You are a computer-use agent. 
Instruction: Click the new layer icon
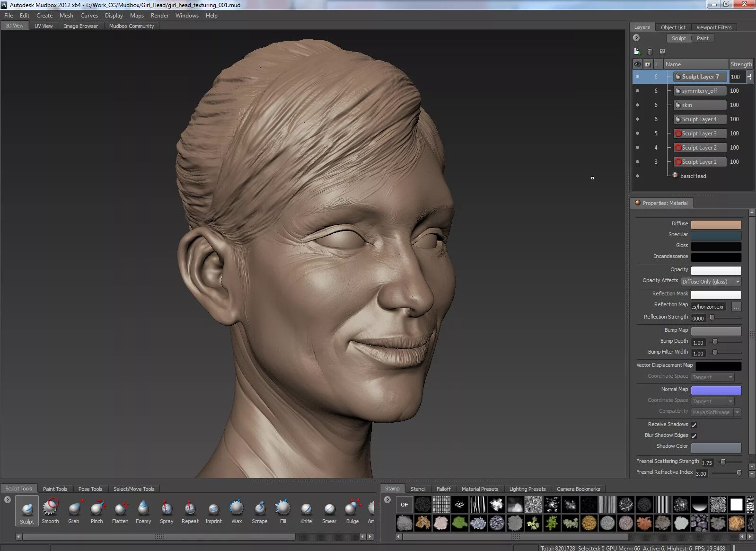[x=637, y=51]
